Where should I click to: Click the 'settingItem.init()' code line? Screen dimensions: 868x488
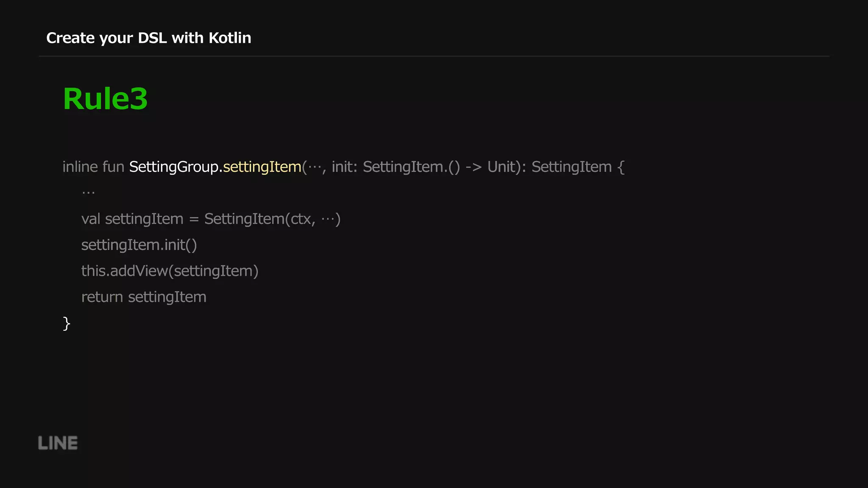139,245
